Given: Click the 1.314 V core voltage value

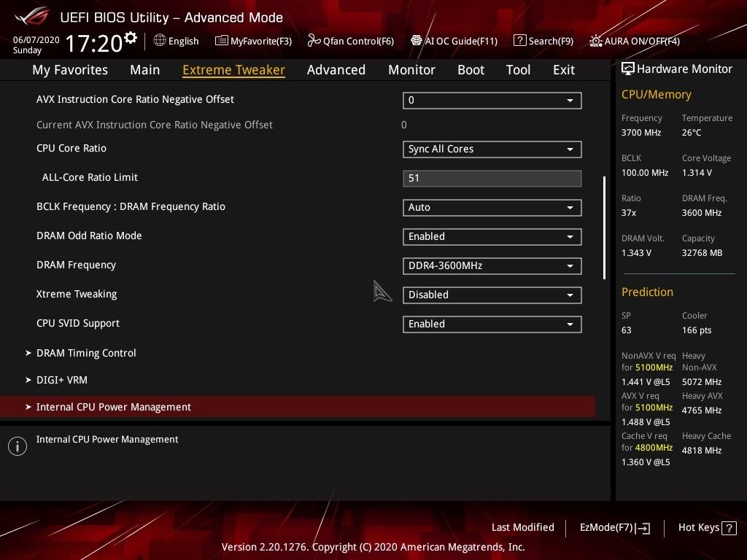Looking at the screenshot, I should [x=697, y=173].
